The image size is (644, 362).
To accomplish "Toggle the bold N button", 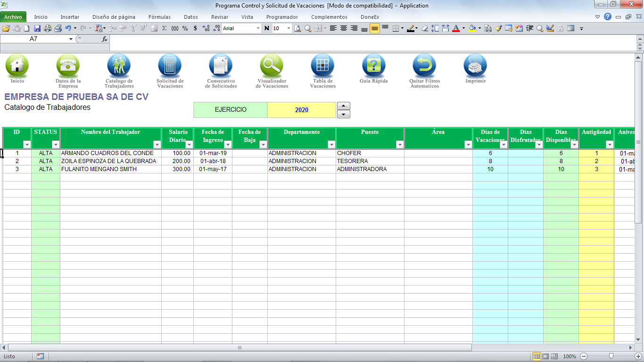I will pos(267,28).
